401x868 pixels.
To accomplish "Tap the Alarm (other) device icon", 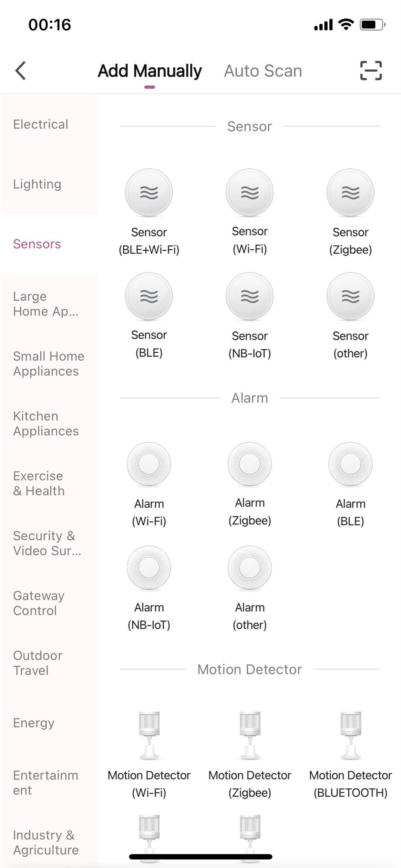I will [250, 568].
